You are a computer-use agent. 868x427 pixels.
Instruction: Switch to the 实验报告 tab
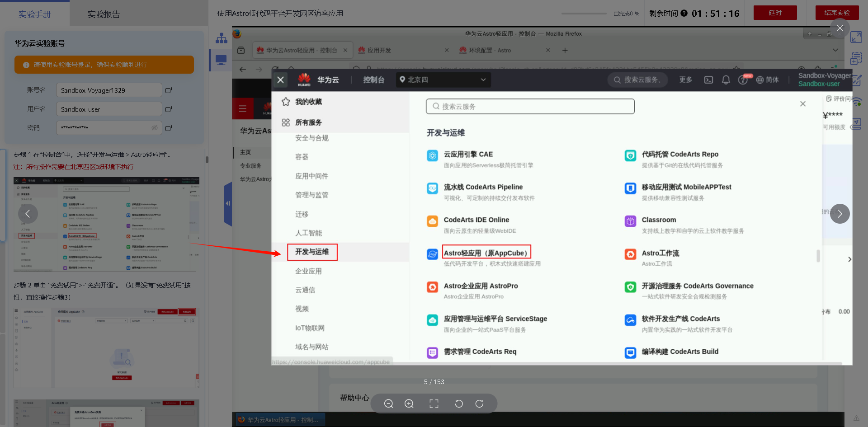click(104, 14)
